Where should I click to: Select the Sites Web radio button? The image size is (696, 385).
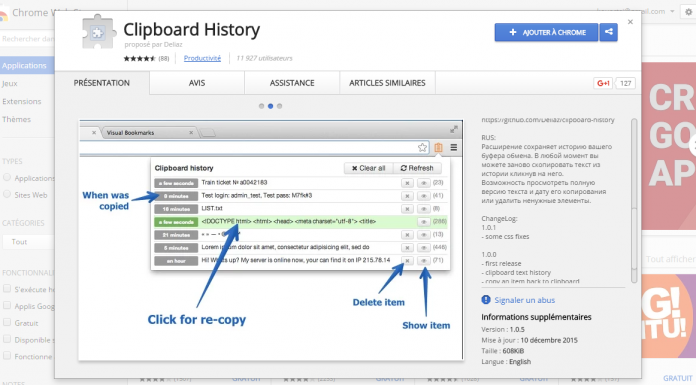click(7, 194)
